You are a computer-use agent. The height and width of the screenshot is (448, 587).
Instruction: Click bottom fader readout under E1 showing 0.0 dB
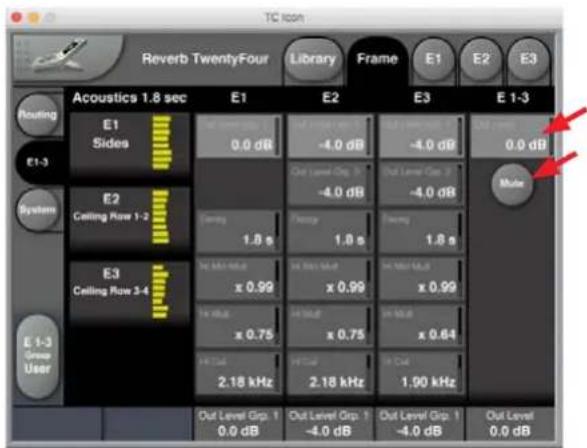(x=238, y=424)
